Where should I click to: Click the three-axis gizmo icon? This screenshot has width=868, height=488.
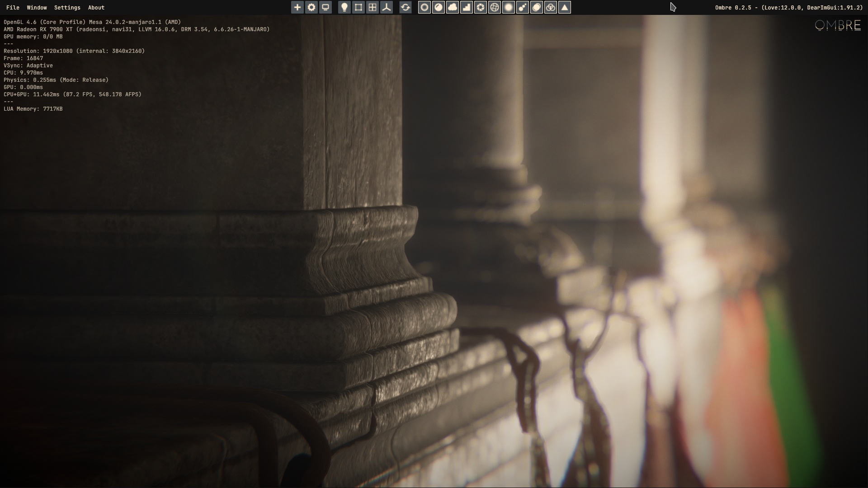point(387,7)
